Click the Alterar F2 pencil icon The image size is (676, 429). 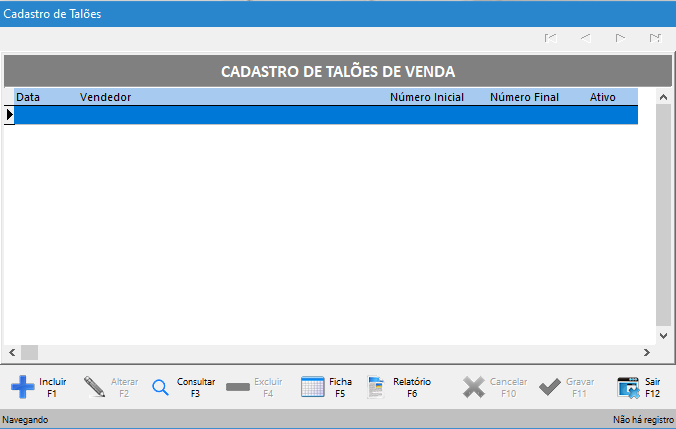point(94,387)
